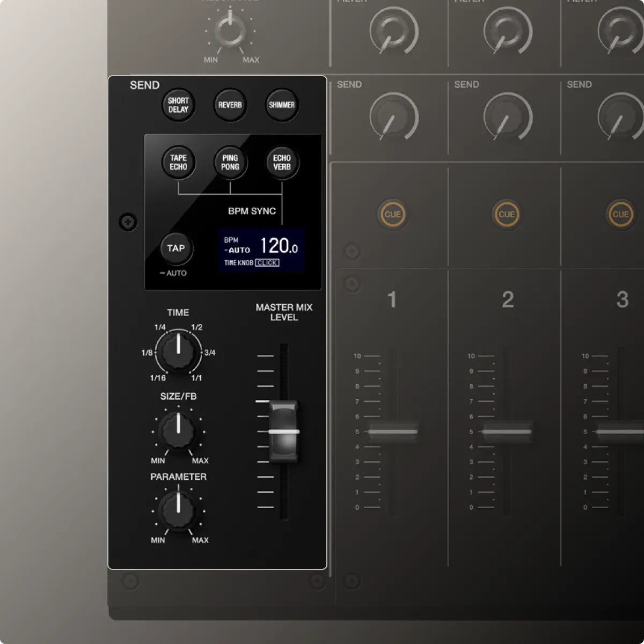Select the TAPE ECHO effect
Screen dimensions: 644x644
click(x=178, y=162)
